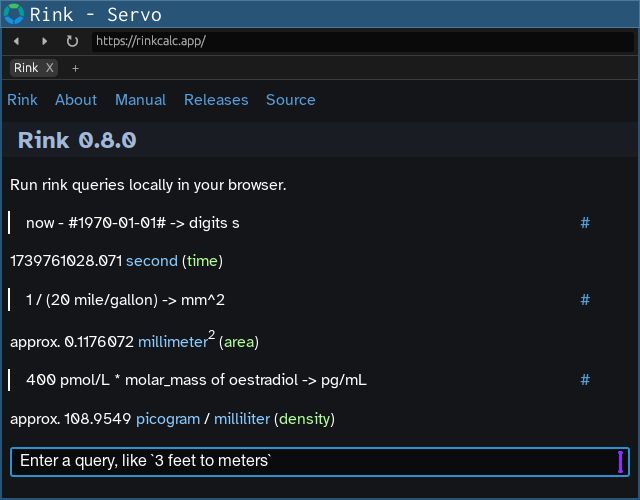This screenshot has width=640, height=500.
Task: Click the 'milliliter' unit link
Action: 242,419
